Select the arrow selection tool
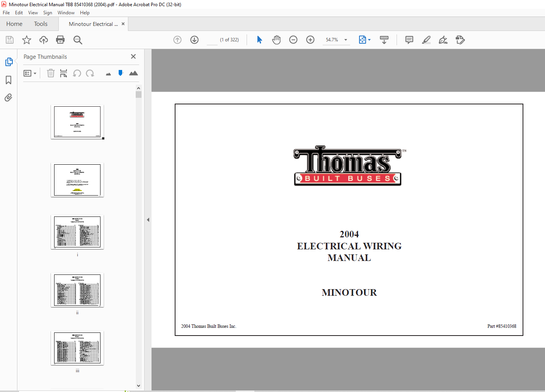The width and height of the screenshot is (545, 392). point(259,40)
